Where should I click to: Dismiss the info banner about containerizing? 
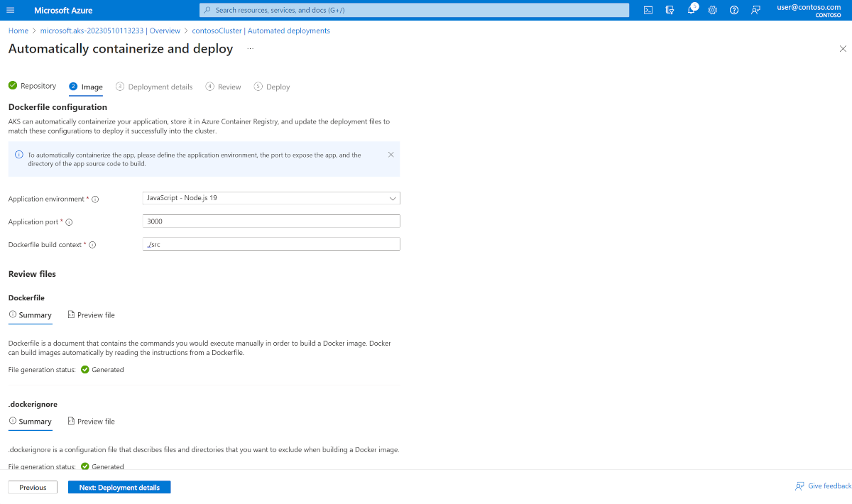[390, 155]
